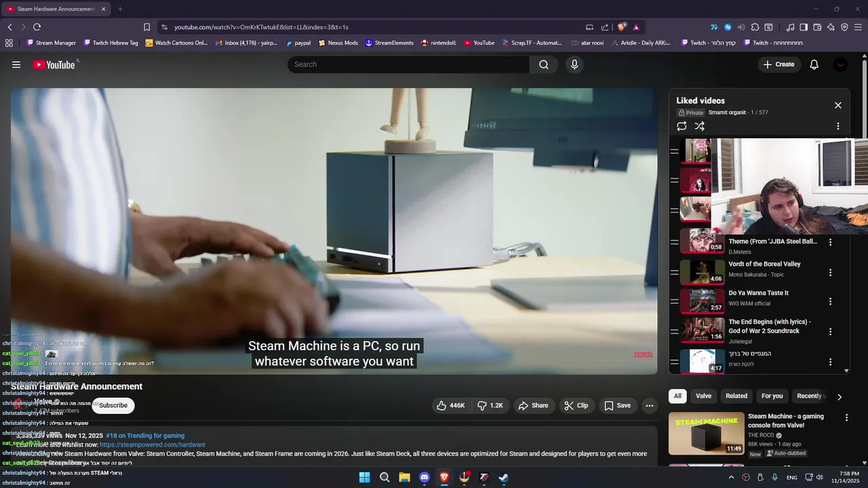The image size is (868, 488).
Task: Open browser extensions puzzle icon
Action: tap(755, 27)
